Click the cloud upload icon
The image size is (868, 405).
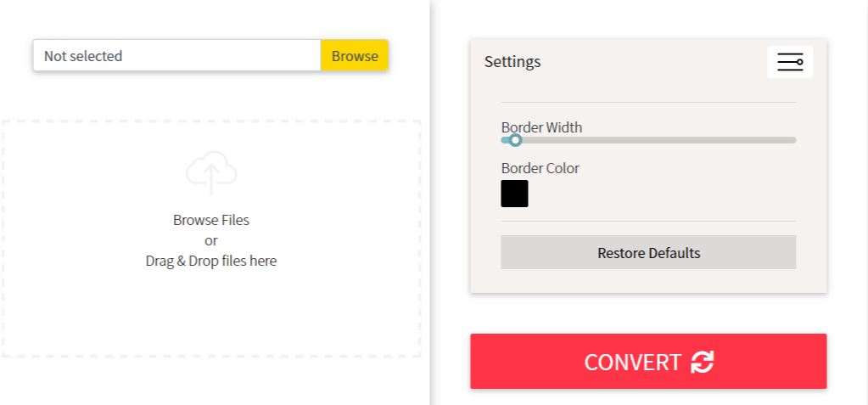coord(211,172)
